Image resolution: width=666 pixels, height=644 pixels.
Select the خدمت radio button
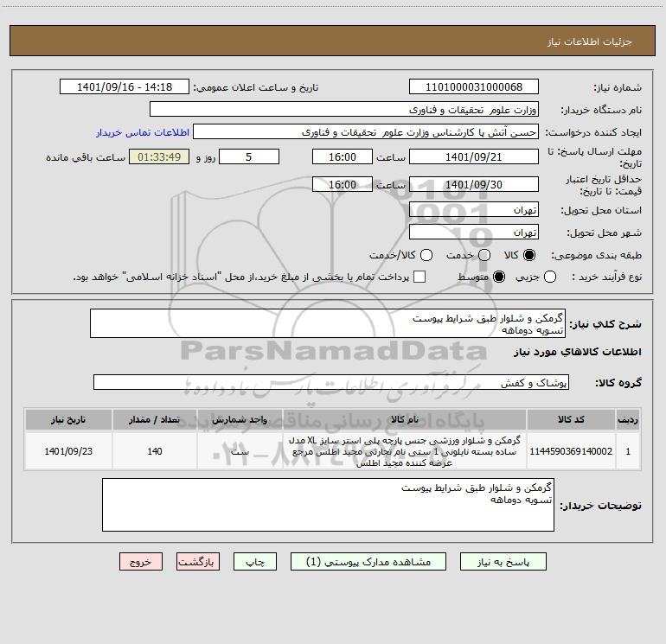484,255
